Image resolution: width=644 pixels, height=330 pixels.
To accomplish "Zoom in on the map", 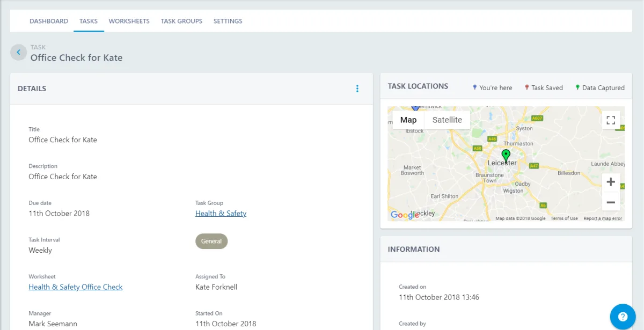I will pos(611,182).
